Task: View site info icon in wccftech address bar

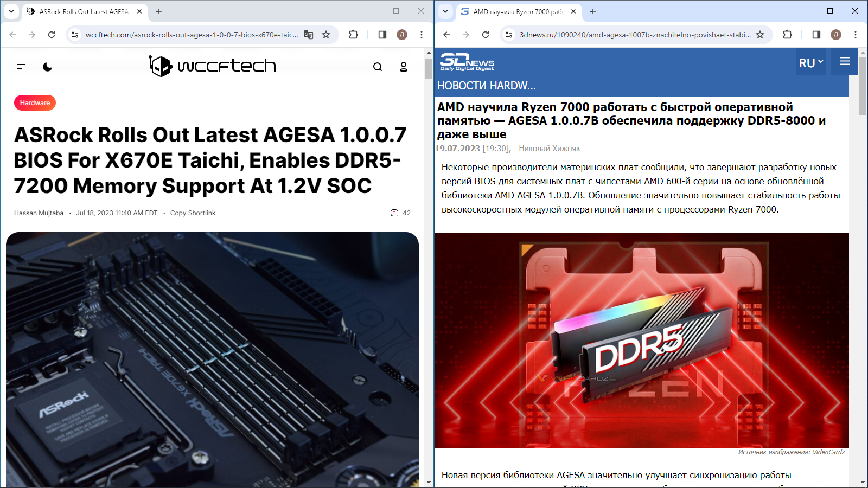Action: click(75, 35)
